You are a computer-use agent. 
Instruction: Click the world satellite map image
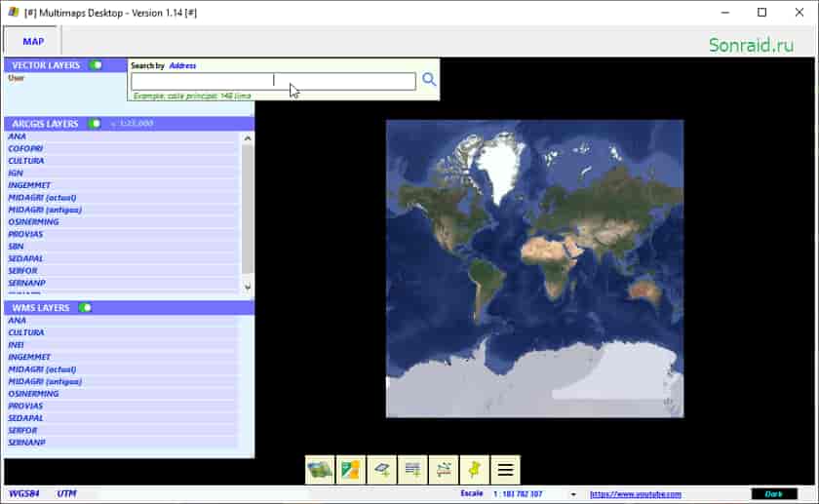[535, 268]
